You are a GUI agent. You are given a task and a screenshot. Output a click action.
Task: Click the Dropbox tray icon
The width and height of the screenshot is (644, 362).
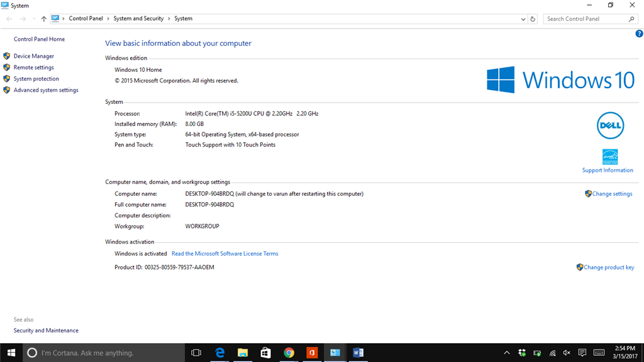(x=522, y=353)
